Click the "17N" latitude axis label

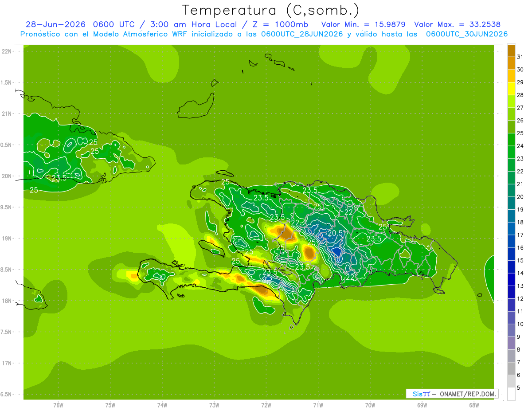[x=7, y=363]
